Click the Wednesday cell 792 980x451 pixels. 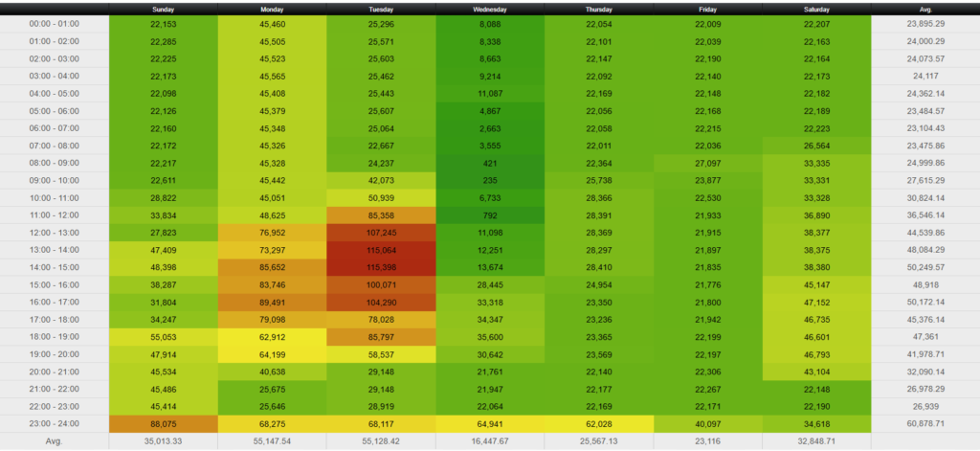point(490,215)
